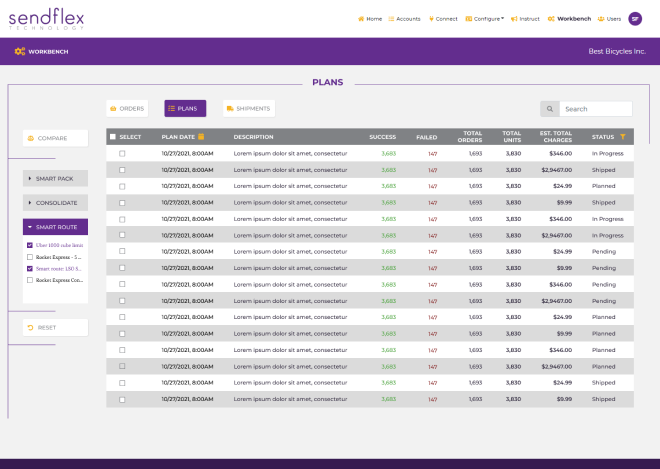Click into the Search input field
This screenshot has height=469, width=660.
click(595, 109)
